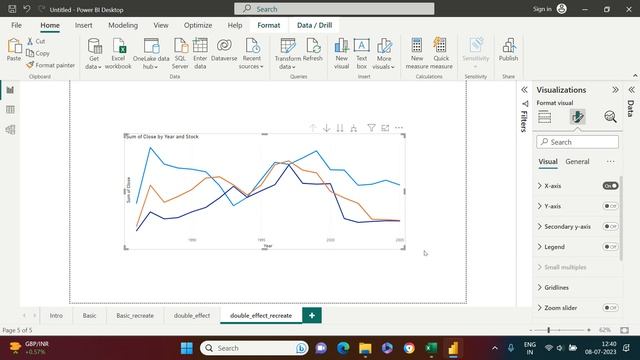Image resolution: width=640 pixels, height=360 pixels.
Task: Expand all down one level icon
Action: point(353,128)
